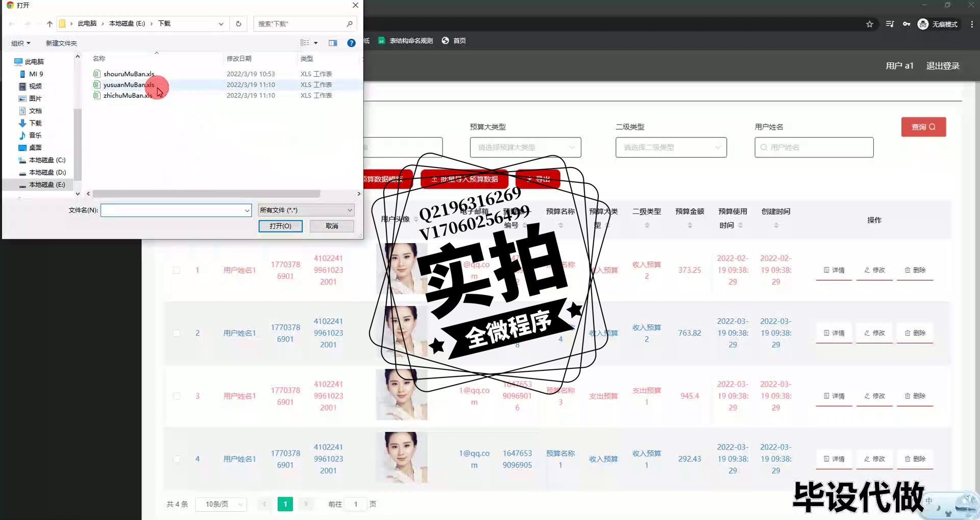Click 此电脑 in the breadcrumb path
The width and height of the screenshot is (980, 520).
coord(87,23)
